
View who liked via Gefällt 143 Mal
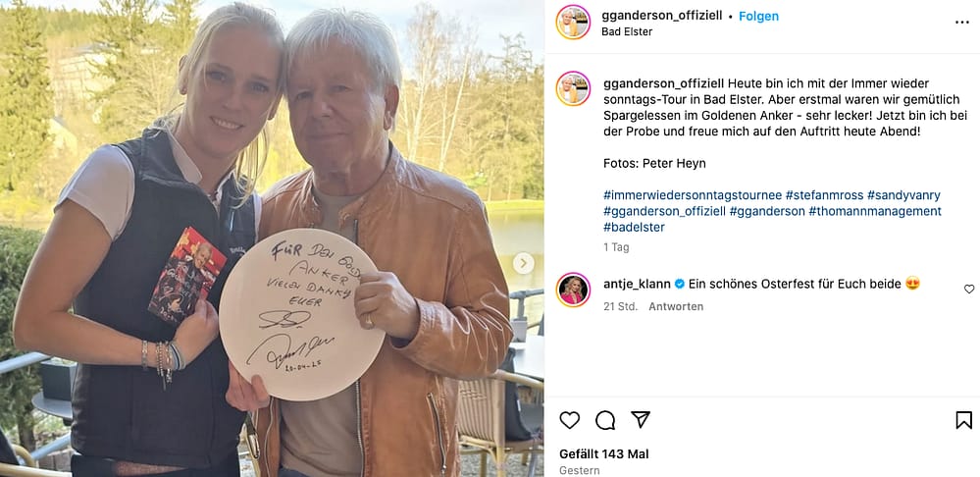coord(603,453)
